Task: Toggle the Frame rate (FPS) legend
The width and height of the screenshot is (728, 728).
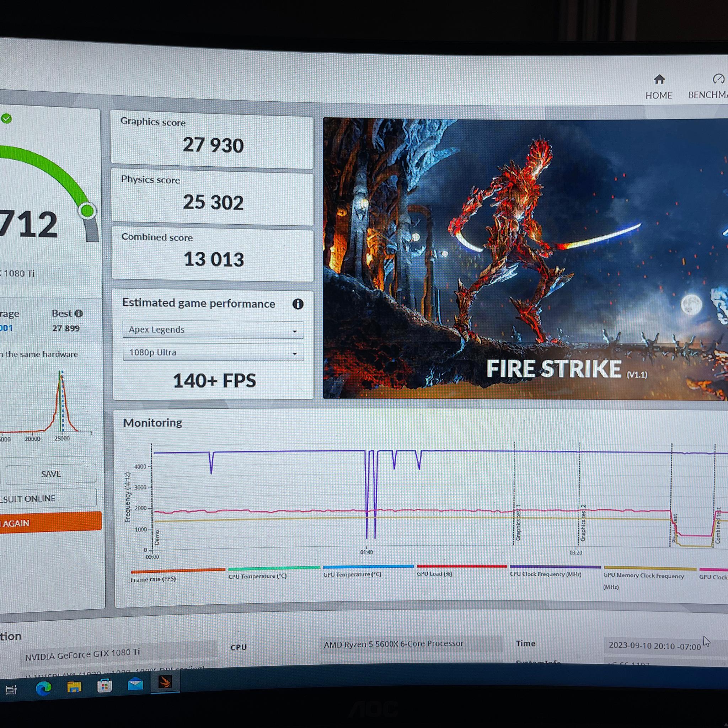Action: (x=177, y=575)
